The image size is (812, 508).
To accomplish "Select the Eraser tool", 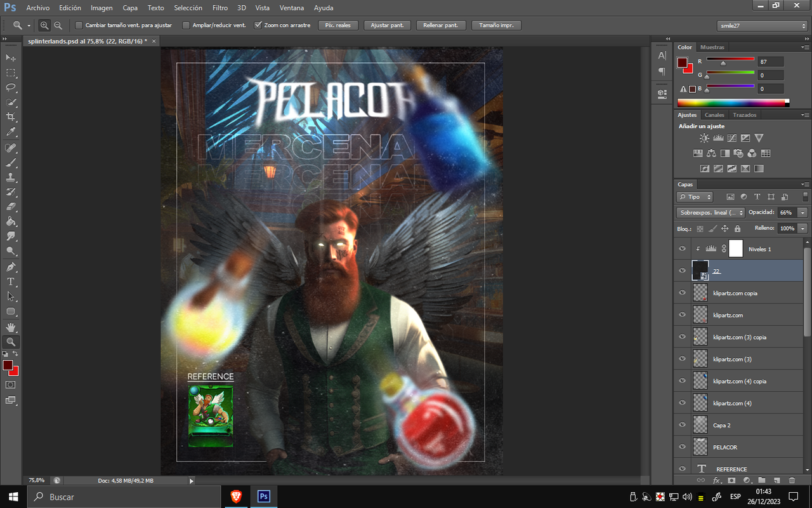I will click(11, 206).
